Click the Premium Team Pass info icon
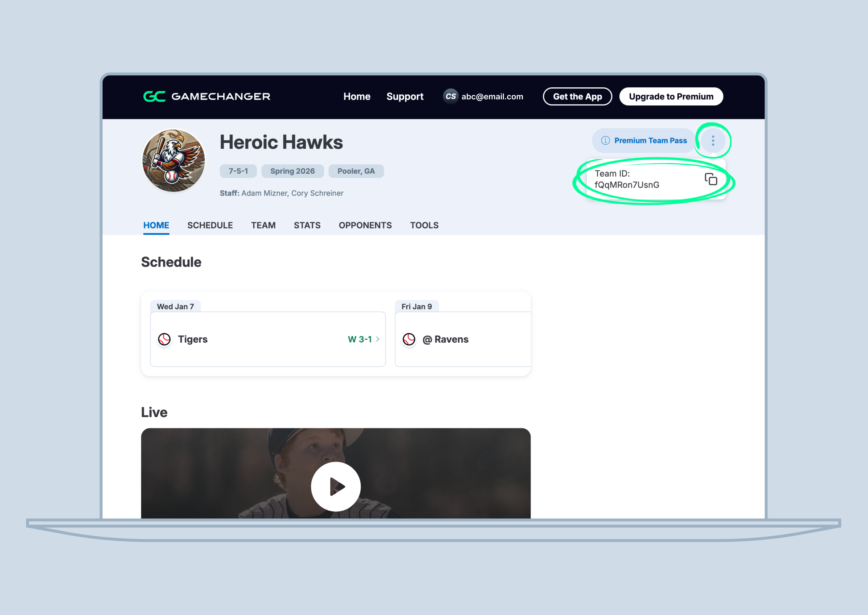The width and height of the screenshot is (868, 615). (605, 141)
